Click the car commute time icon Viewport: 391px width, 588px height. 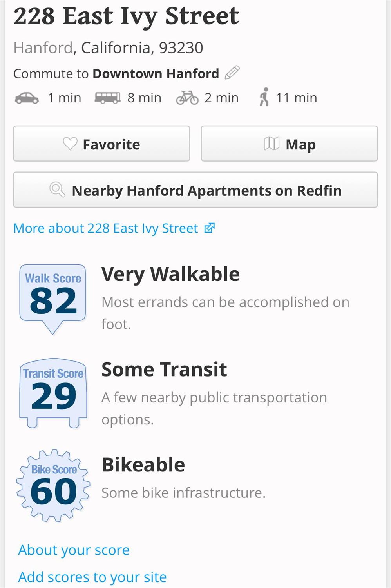pos(27,98)
